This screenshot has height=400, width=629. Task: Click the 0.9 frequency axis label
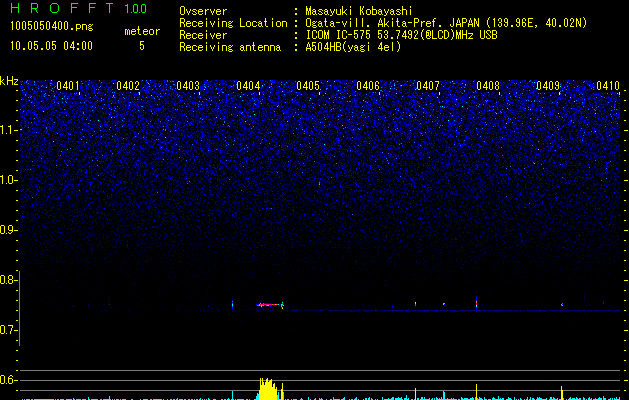8,230
